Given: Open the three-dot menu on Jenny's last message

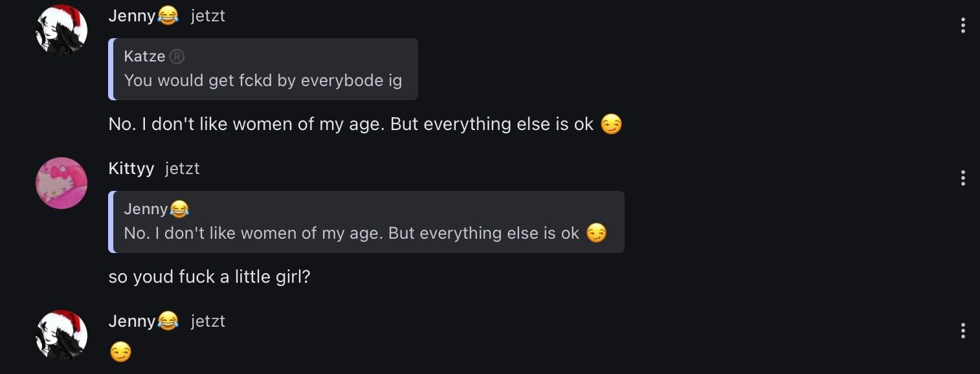Looking at the screenshot, I should (963, 331).
